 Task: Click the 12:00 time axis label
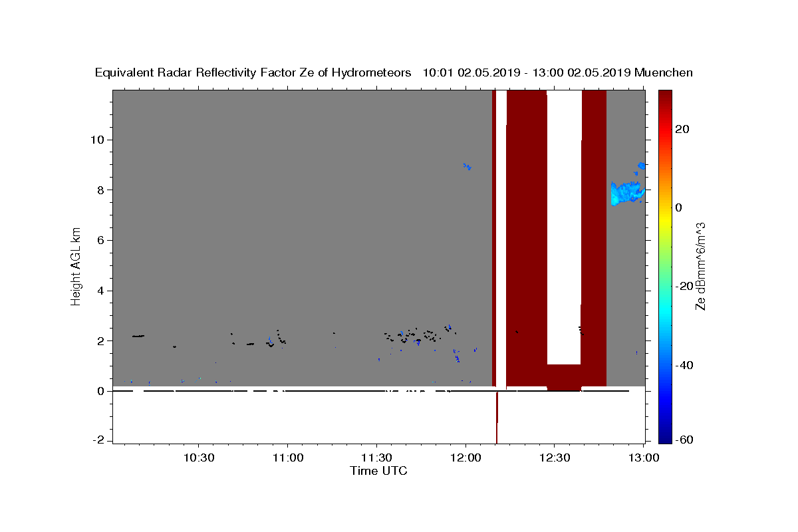click(465, 458)
